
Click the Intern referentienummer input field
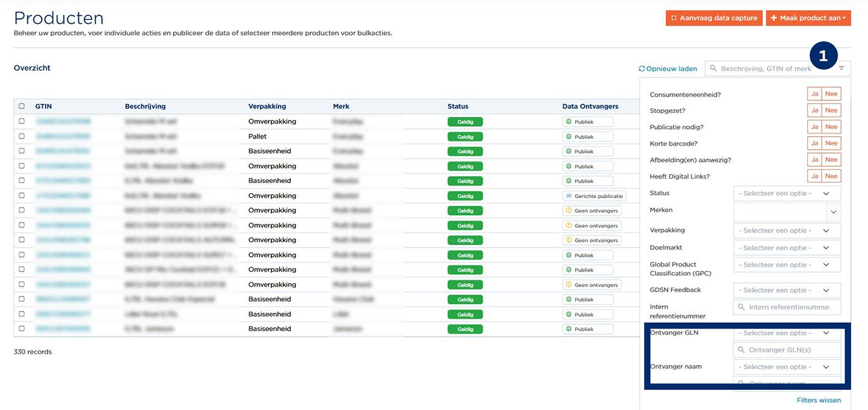coord(787,307)
